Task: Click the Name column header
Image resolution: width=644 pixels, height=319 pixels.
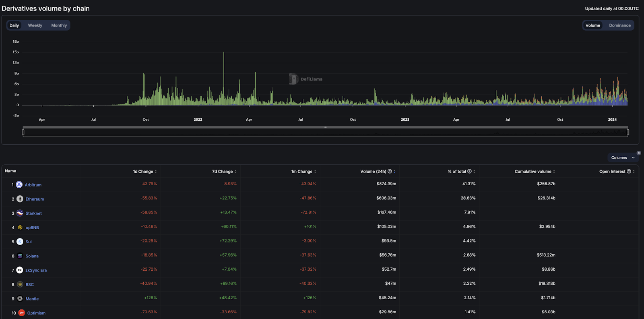Action: pyautogui.click(x=10, y=171)
